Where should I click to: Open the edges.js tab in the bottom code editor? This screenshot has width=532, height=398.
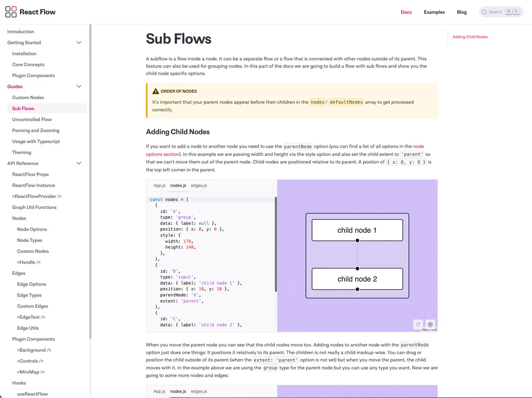(199, 391)
